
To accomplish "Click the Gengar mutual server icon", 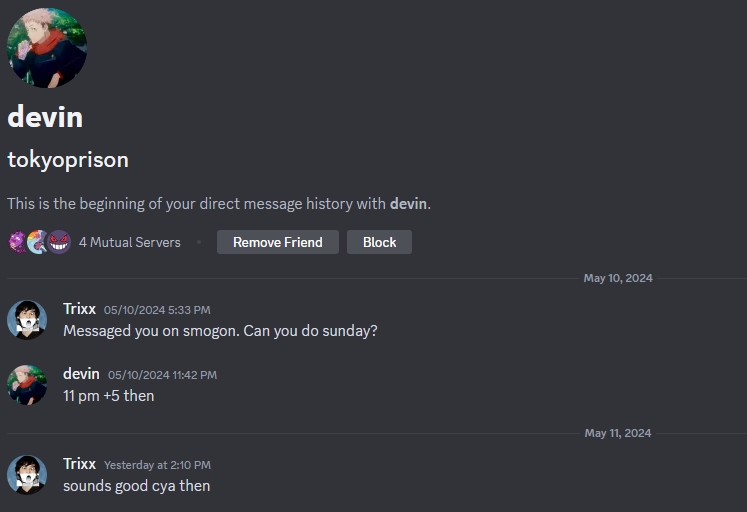I will (x=60, y=242).
